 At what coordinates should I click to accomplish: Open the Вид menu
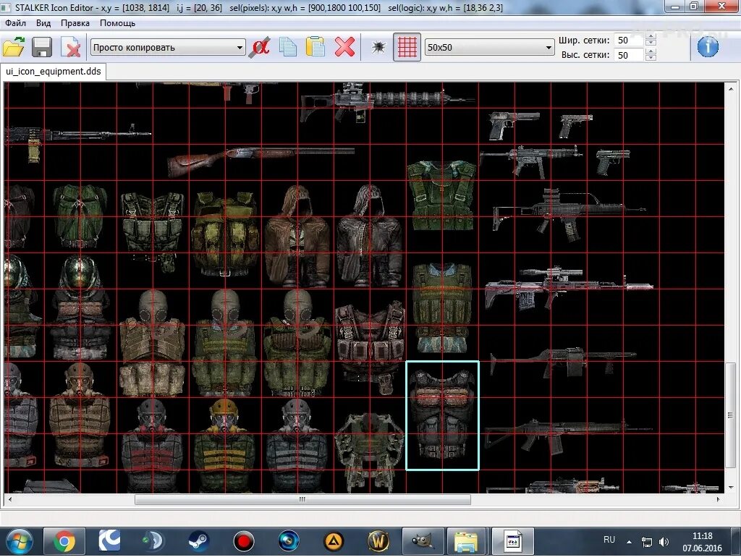pyautogui.click(x=43, y=22)
